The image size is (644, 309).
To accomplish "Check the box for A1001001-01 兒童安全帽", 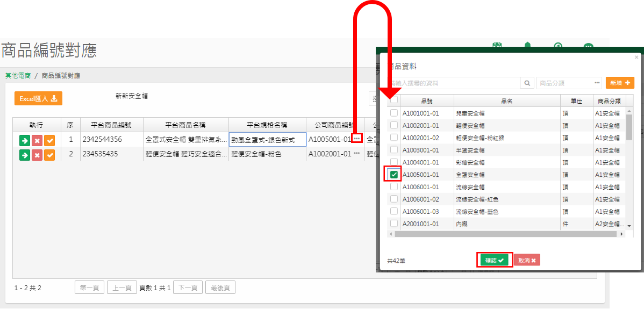I will 394,113.
